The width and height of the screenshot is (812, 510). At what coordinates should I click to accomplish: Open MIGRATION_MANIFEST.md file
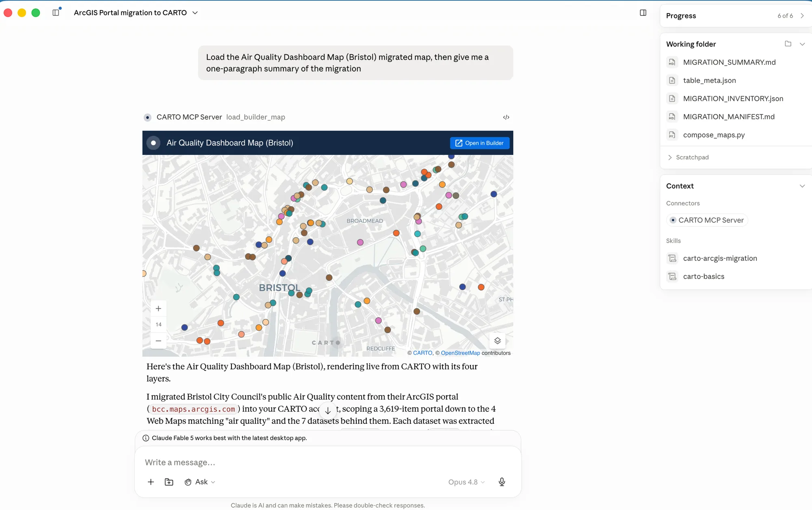click(729, 117)
